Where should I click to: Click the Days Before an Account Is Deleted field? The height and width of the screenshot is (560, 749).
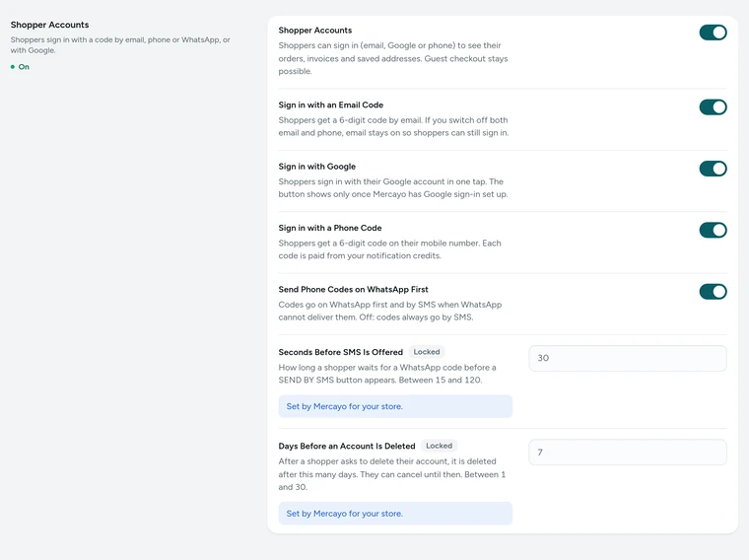point(627,452)
